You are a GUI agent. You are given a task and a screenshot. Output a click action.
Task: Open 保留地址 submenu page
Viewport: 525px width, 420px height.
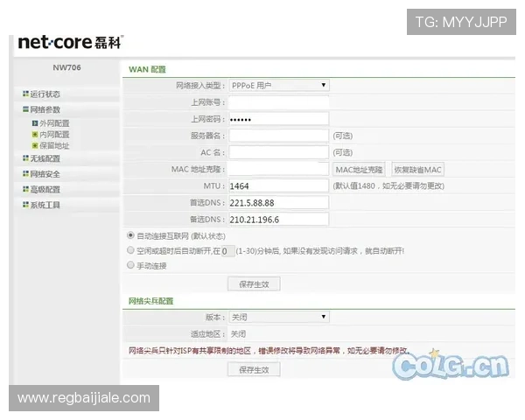(54, 146)
